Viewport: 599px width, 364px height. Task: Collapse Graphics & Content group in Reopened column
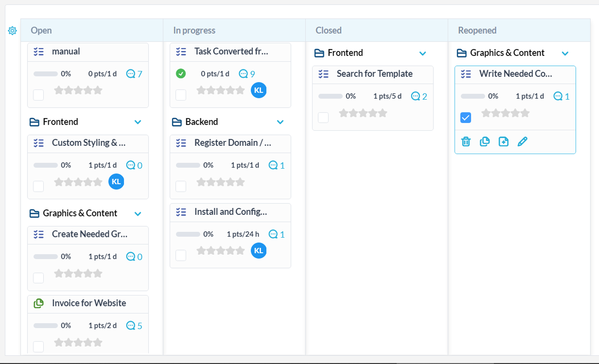click(565, 53)
